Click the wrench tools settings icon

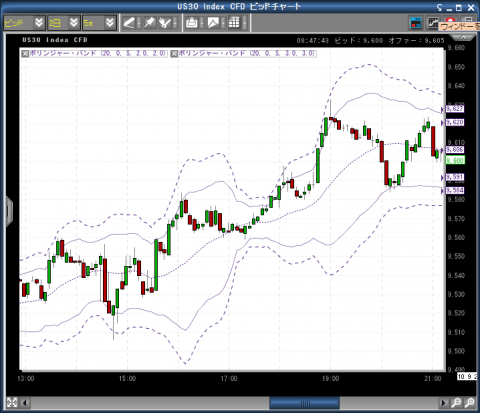(165, 23)
